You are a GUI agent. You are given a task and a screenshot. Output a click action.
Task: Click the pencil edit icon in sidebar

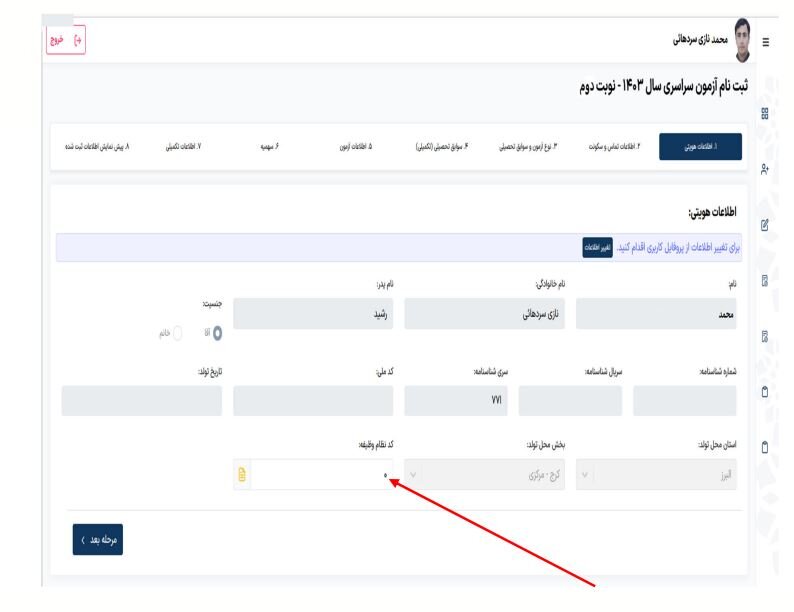(x=765, y=225)
